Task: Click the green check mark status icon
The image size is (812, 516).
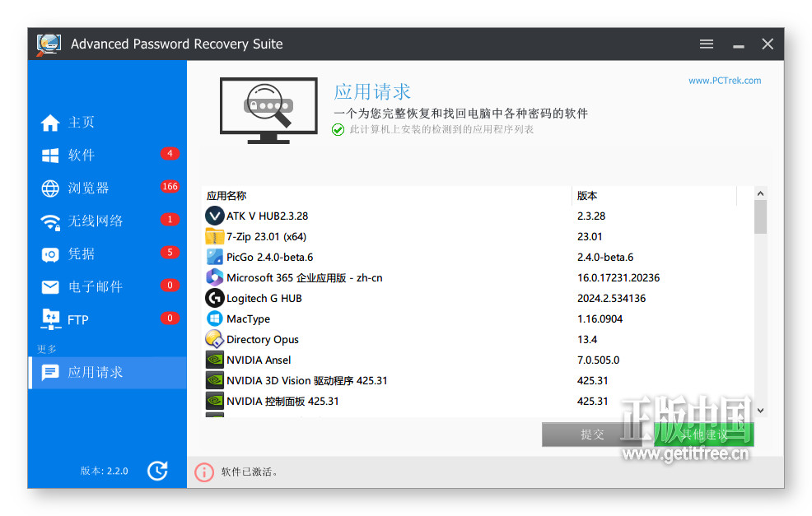Action: (338, 130)
